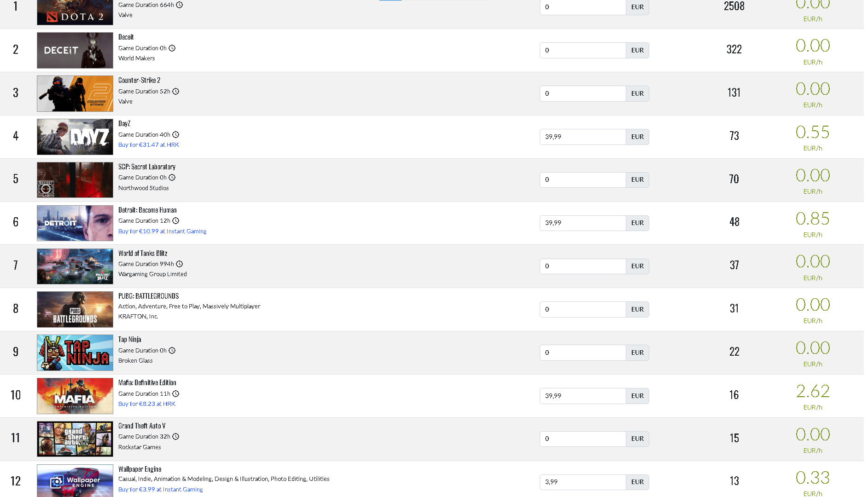The image size is (868, 497).
Task: Click the clock icon for World of Tanks Blitz
Action: point(180,264)
